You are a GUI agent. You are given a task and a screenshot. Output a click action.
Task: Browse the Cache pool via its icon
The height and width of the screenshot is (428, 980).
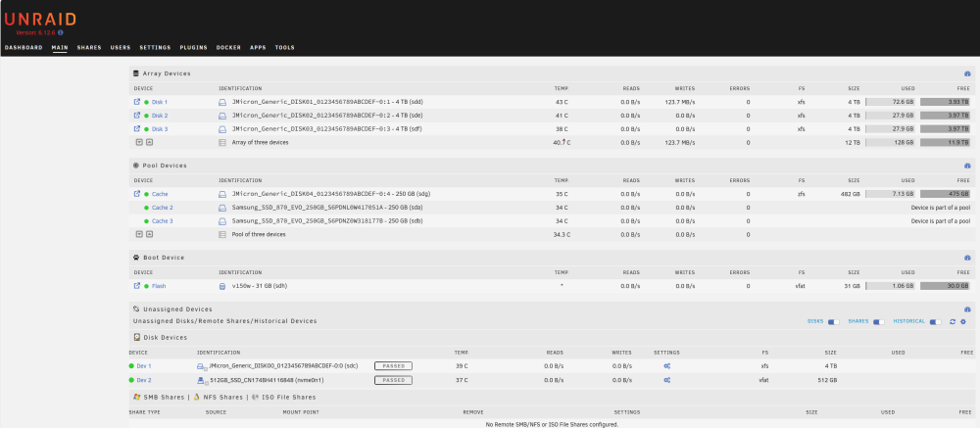click(137, 194)
